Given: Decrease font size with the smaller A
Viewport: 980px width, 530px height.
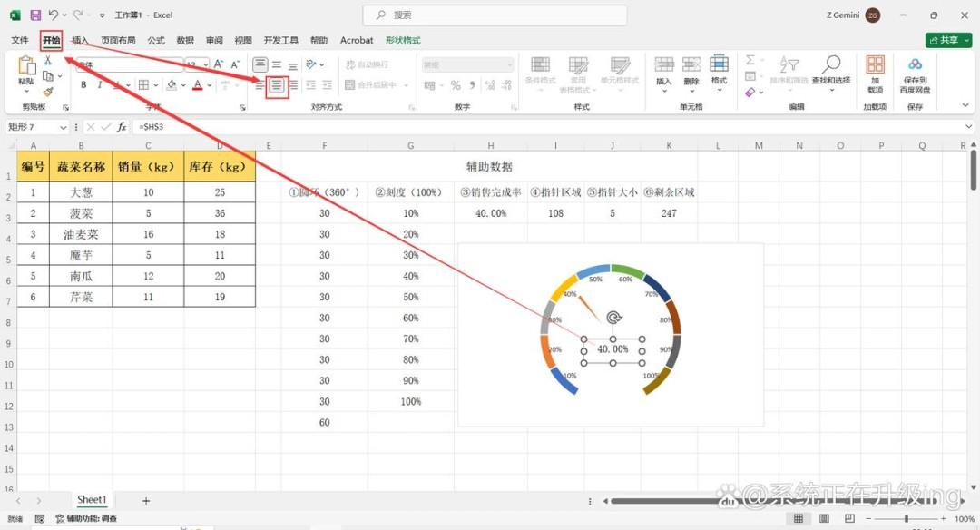Looking at the screenshot, I should (x=235, y=64).
